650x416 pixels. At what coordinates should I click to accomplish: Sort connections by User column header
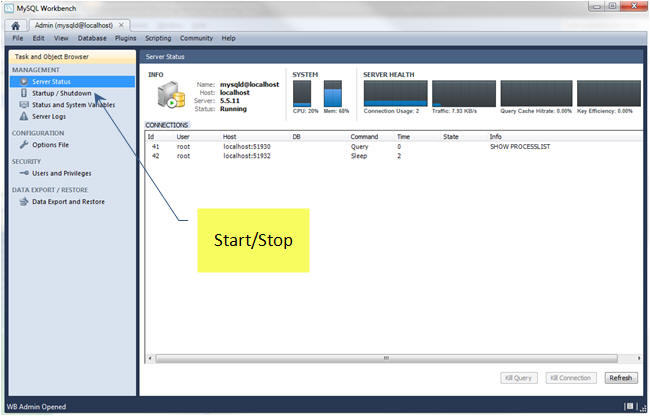pos(183,136)
